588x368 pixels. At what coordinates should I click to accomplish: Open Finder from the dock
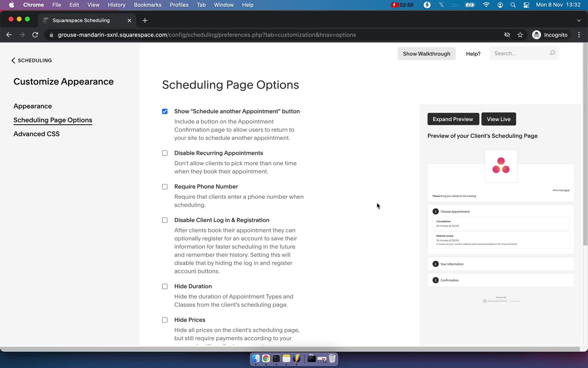point(256,358)
